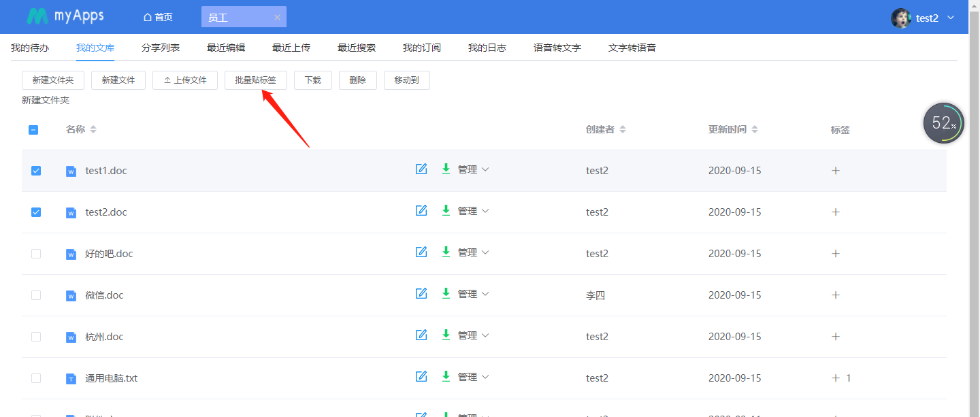Open 最近上传 tab
The width and height of the screenshot is (980, 417).
pyautogui.click(x=291, y=48)
